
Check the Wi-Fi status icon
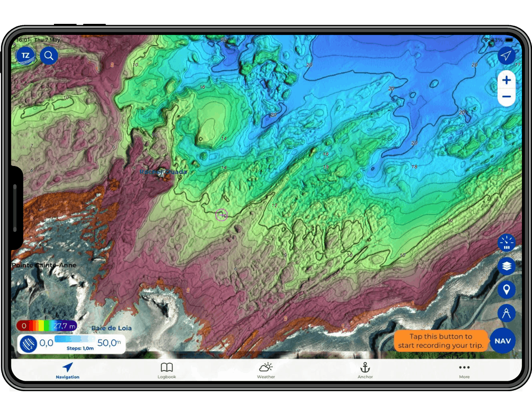pyautogui.click(x=487, y=40)
